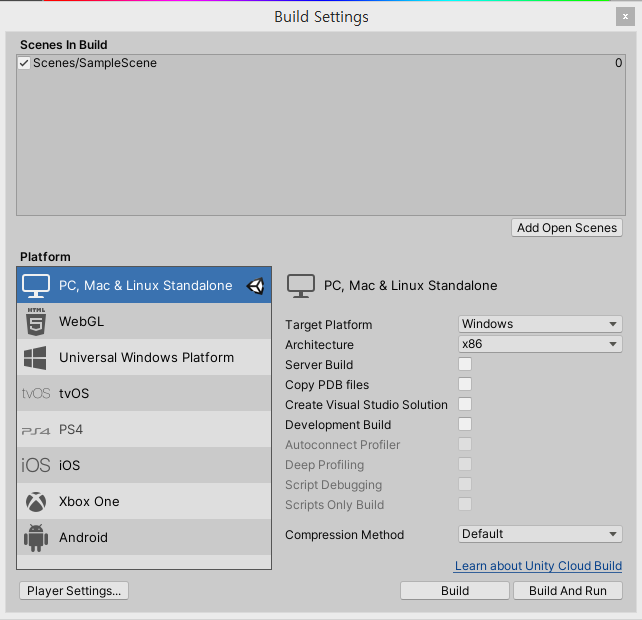The image size is (642, 620).
Task: Select tvOS platform in the list
Action: [x=144, y=394]
